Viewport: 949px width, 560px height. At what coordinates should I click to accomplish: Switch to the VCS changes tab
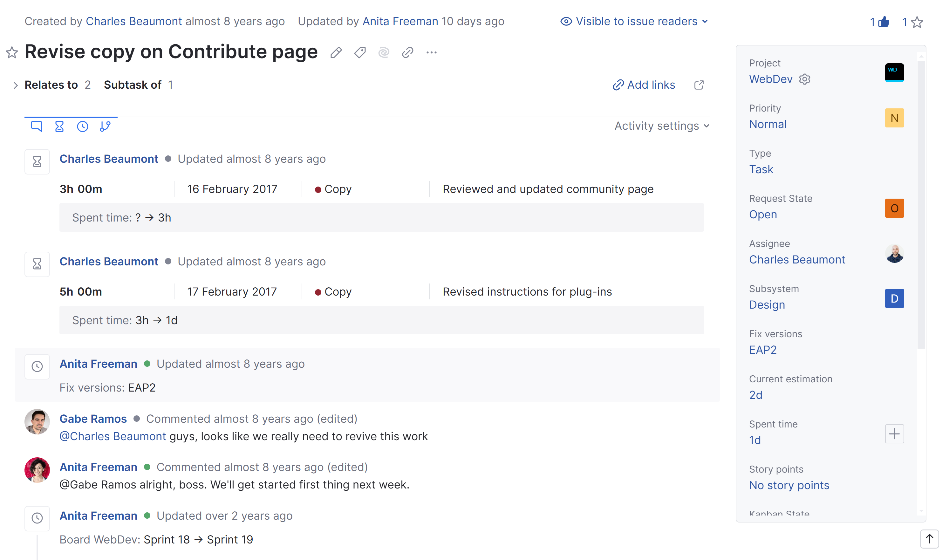pos(105,126)
